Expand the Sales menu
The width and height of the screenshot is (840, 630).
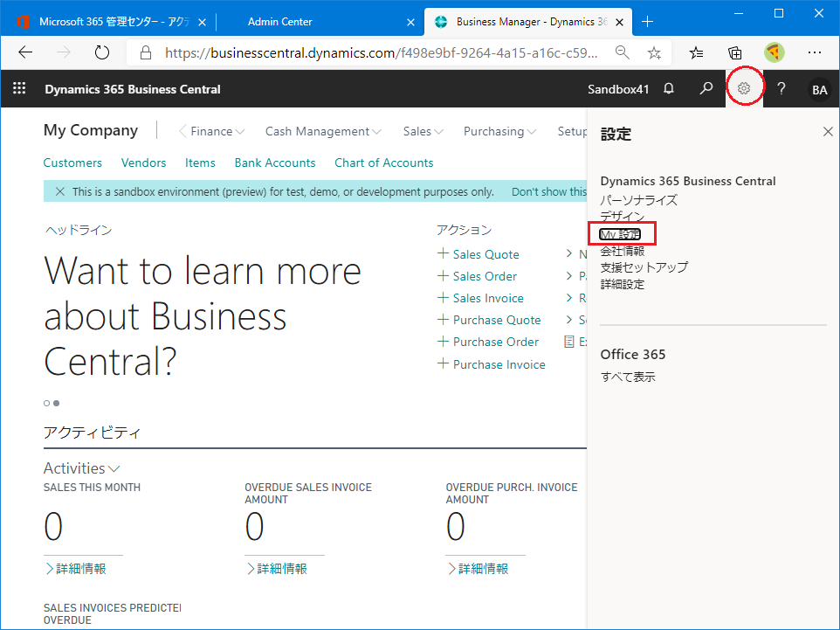[x=423, y=131]
